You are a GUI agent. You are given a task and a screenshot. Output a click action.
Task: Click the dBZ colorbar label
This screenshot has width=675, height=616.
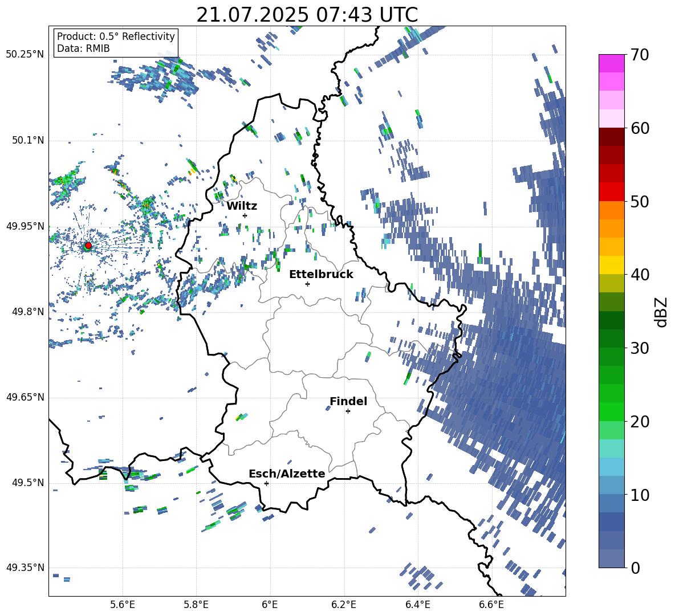(661, 312)
